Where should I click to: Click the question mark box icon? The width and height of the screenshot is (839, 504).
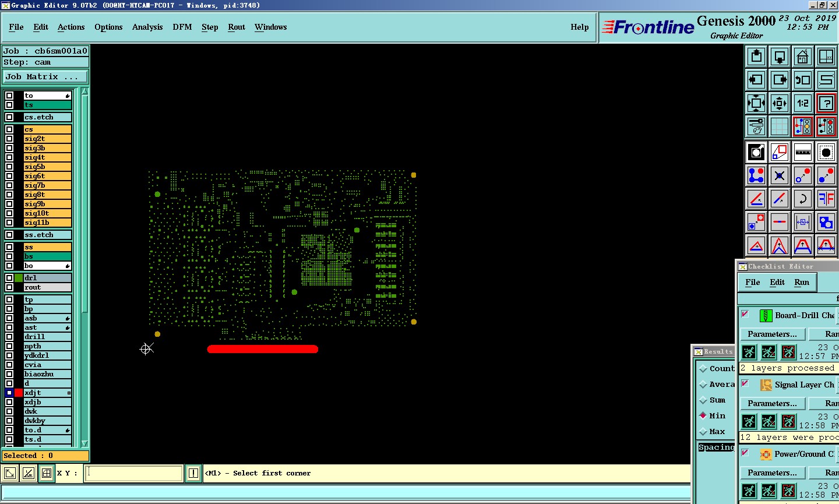[x=826, y=103]
